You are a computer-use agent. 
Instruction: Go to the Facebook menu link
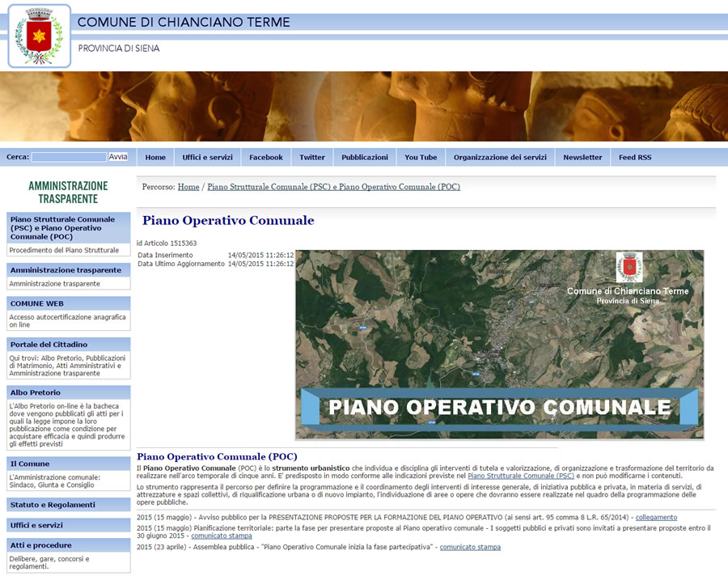coord(265,158)
